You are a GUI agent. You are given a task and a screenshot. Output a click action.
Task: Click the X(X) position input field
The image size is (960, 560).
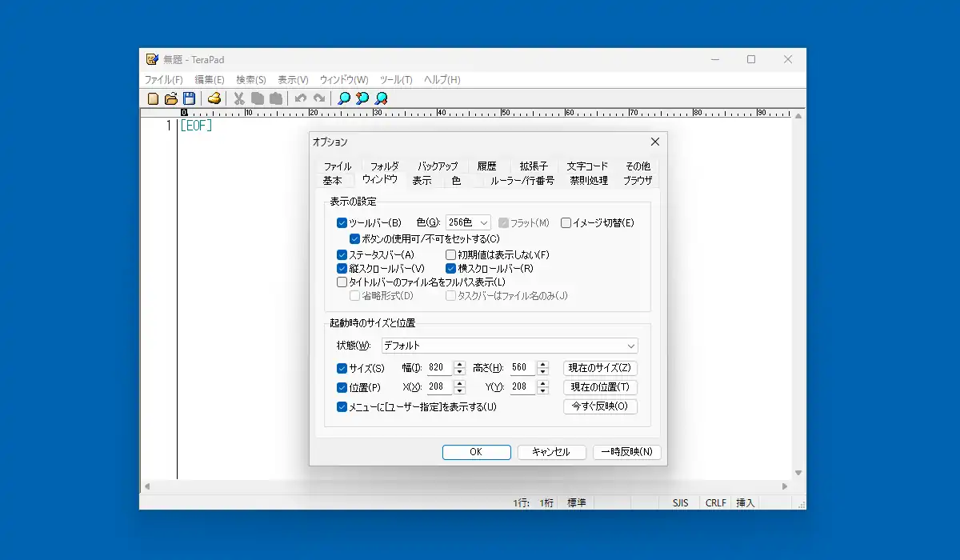440,387
